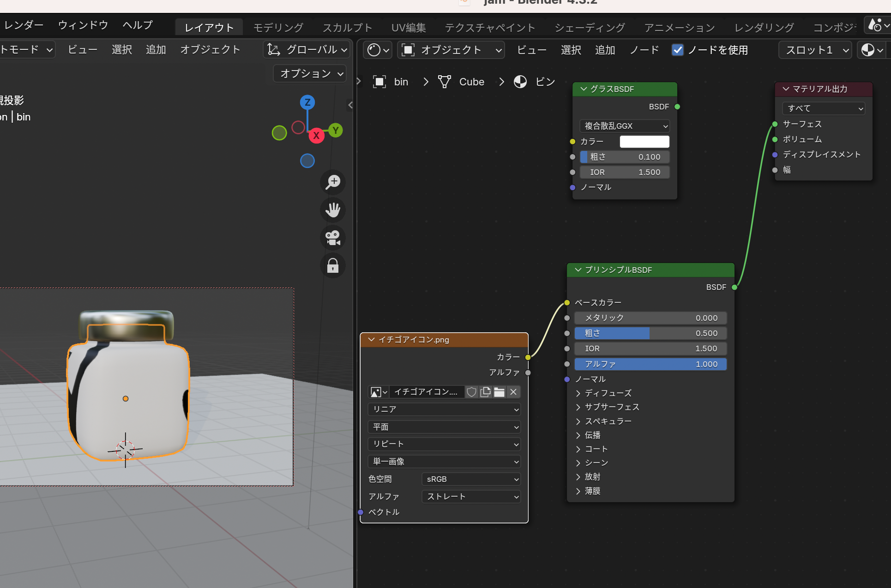
Task: Unlink image with the X icon
Action: click(x=513, y=392)
